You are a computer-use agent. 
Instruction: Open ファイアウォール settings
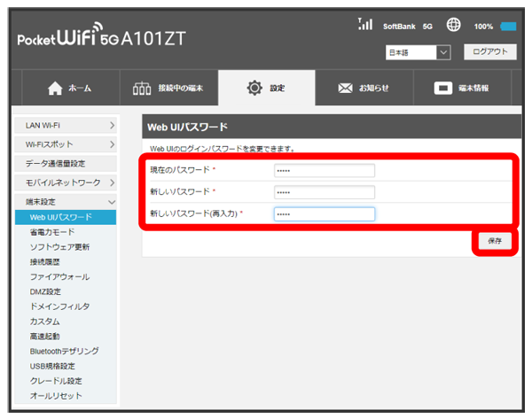[59, 276]
